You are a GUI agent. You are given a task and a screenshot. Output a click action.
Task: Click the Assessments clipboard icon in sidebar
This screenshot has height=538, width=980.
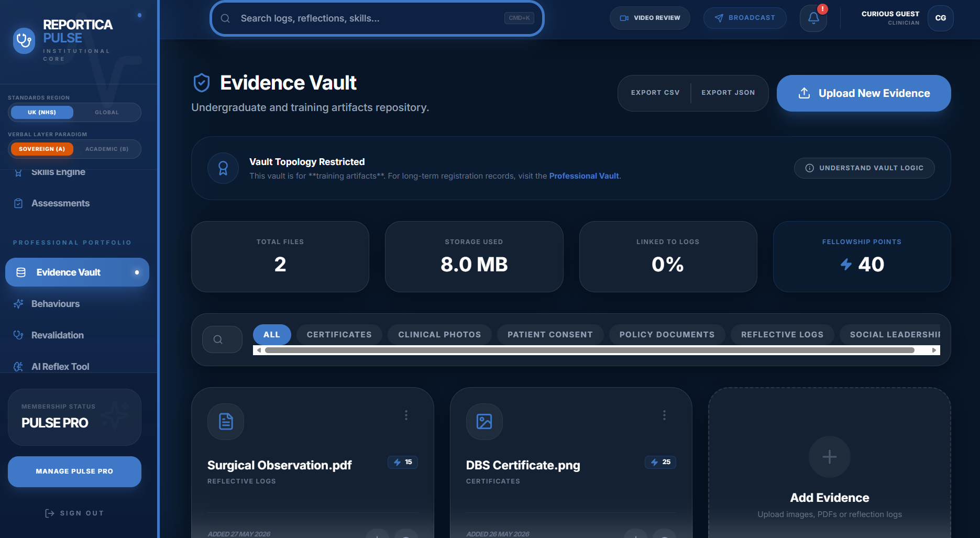coord(18,203)
